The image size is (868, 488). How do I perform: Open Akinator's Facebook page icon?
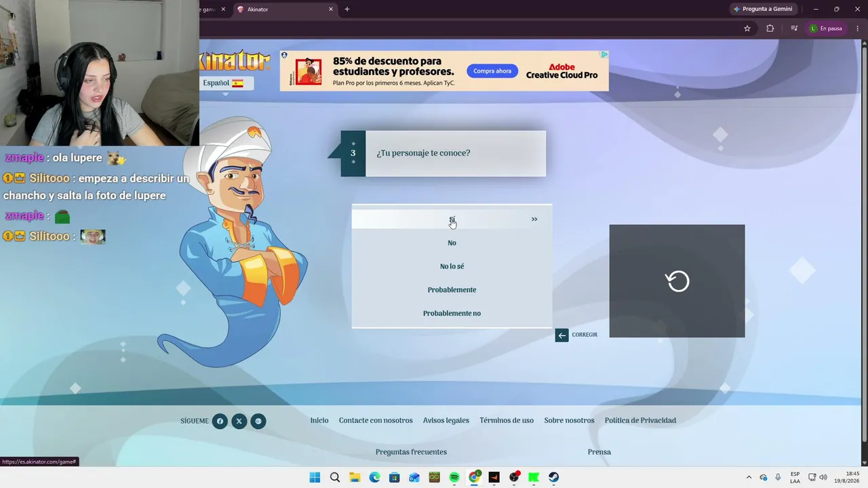tap(220, 421)
